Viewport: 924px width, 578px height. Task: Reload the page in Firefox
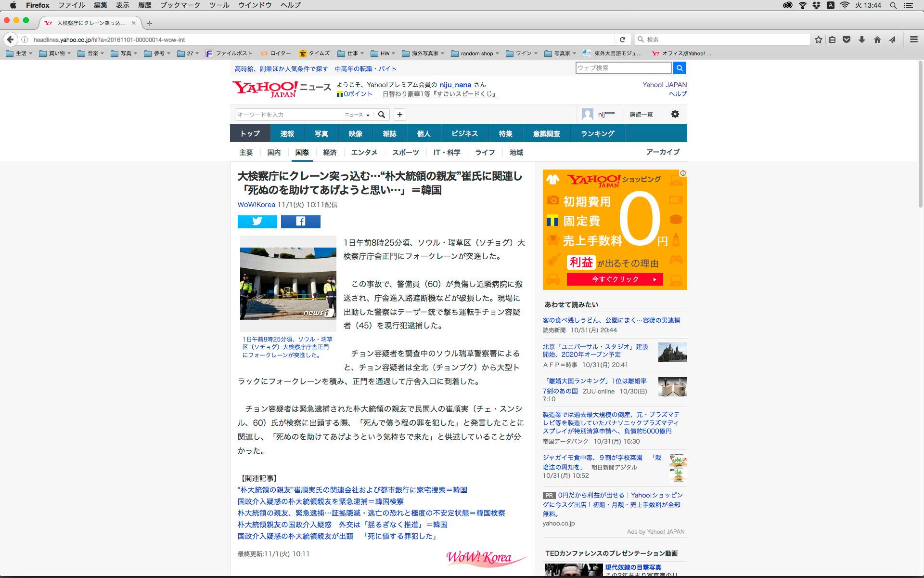[622, 39]
